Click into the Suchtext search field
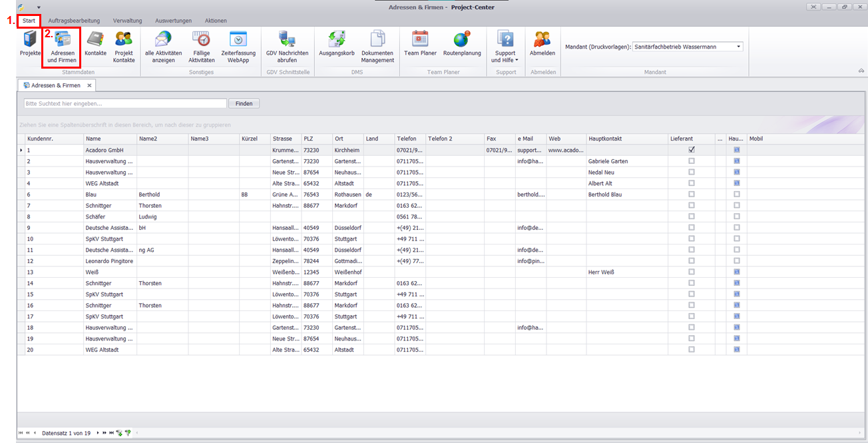868x443 pixels. (125, 104)
